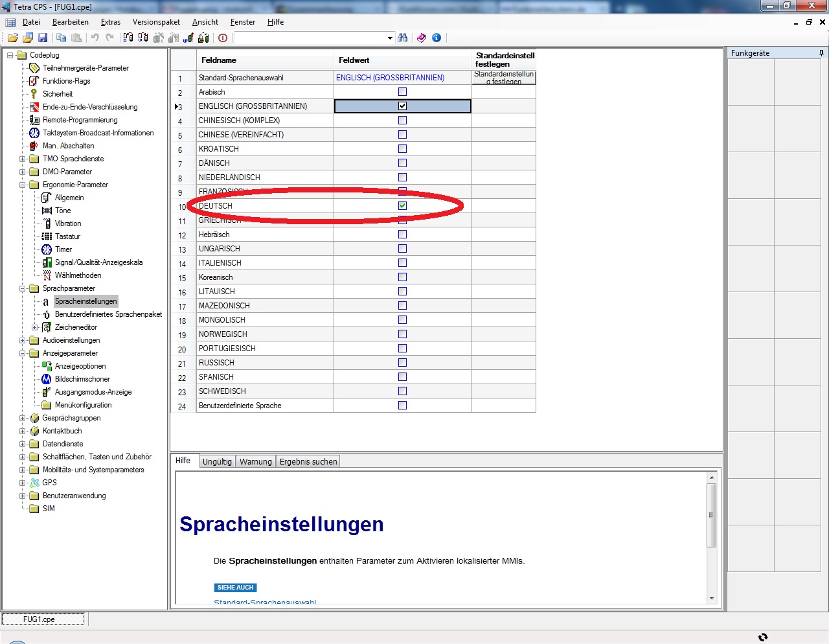
Task: Click the Man. Abschalten red phone icon
Action: coord(34,146)
